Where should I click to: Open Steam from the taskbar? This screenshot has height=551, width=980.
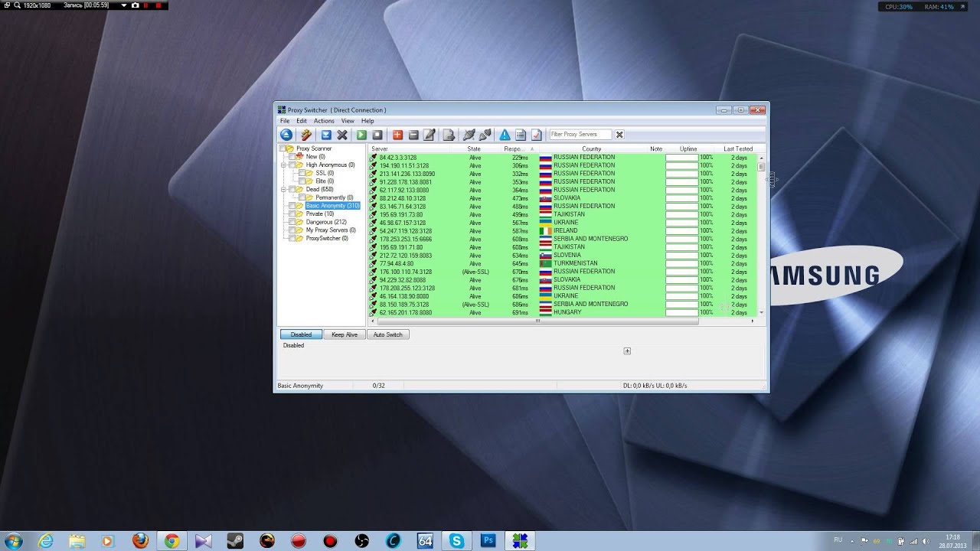coord(235,540)
